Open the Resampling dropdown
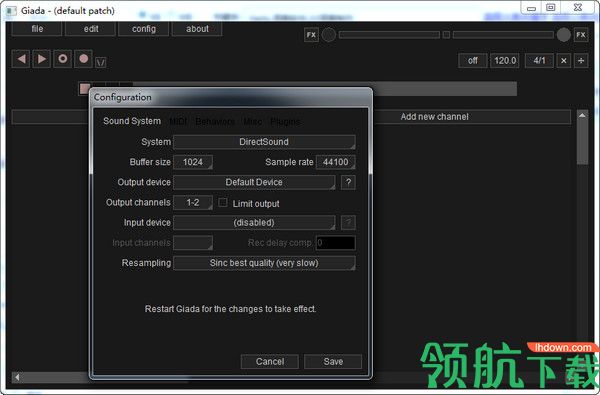Screen dimensions: 600x395 (x=264, y=263)
